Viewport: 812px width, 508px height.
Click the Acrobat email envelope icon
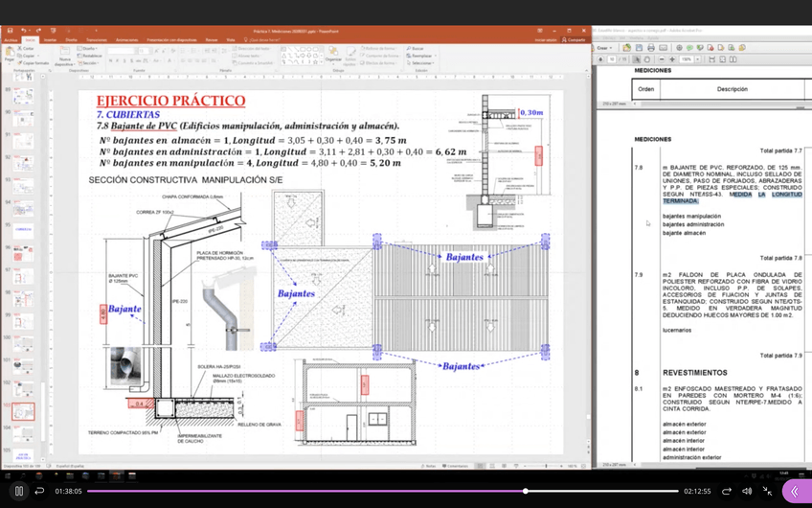664,47
